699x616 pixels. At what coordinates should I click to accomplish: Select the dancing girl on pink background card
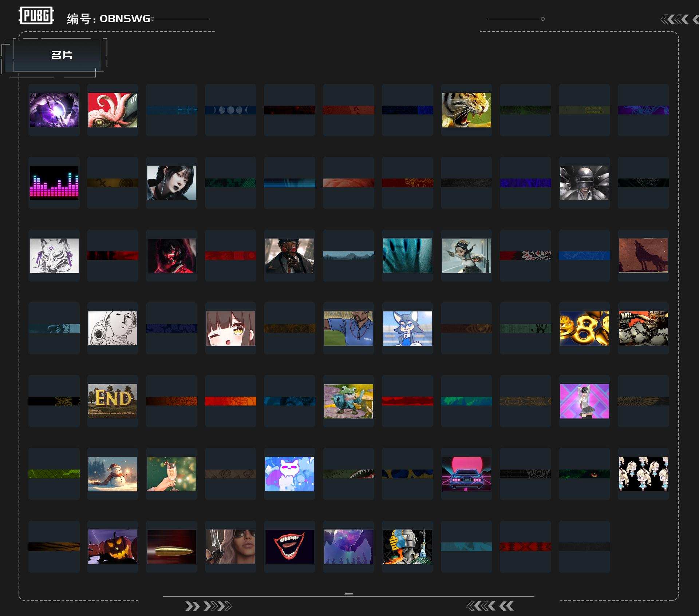(x=584, y=401)
